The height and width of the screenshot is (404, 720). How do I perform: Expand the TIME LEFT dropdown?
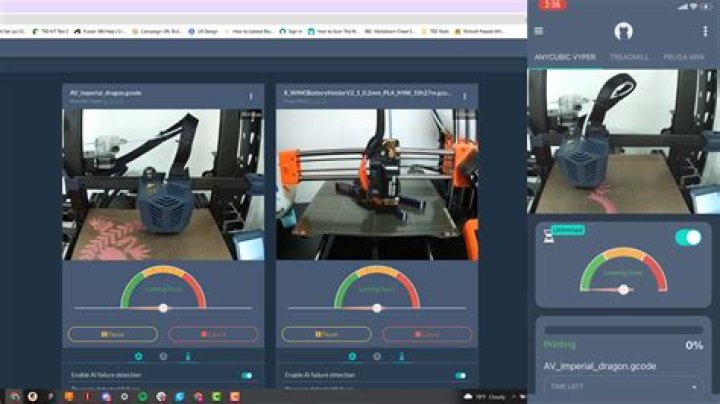(x=624, y=386)
